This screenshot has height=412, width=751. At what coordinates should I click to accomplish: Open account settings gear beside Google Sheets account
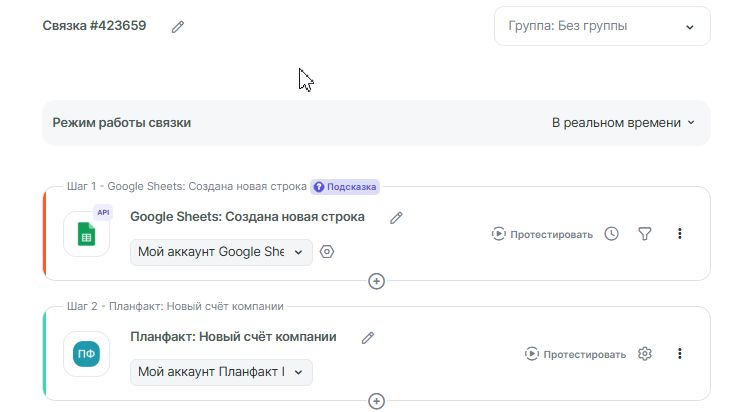click(x=327, y=252)
